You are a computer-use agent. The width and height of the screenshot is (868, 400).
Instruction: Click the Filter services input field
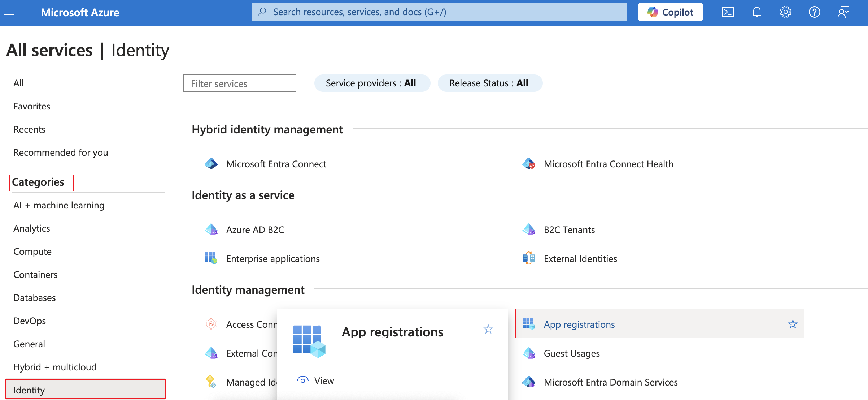[x=239, y=83]
